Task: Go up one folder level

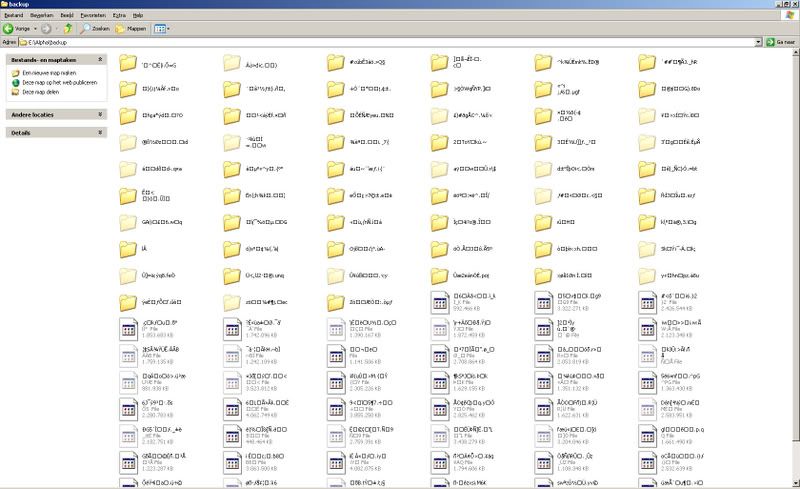Action: pyautogui.click(x=69, y=29)
